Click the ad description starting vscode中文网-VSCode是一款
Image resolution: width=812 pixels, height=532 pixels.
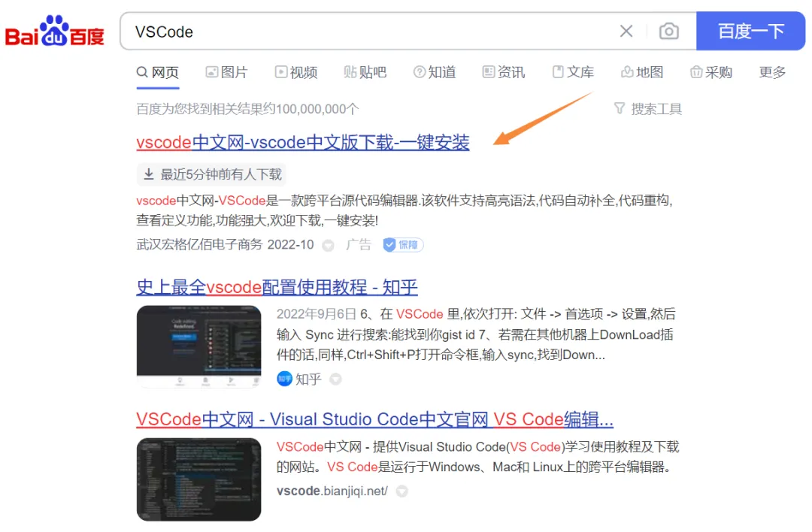pyautogui.click(x=404, y=210)
